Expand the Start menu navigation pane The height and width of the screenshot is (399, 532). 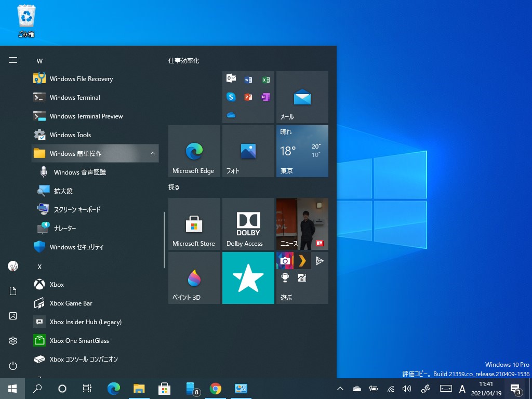click(x=13, y=60)
